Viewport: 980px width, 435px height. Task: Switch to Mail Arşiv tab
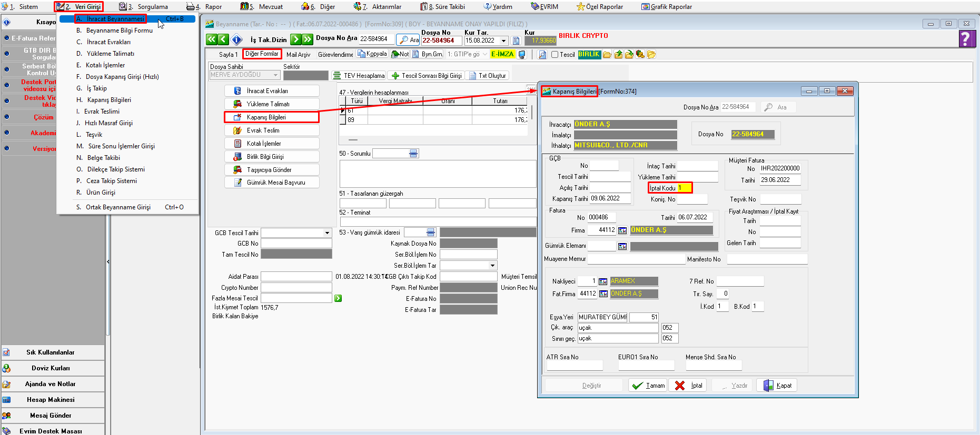(298, 55)
